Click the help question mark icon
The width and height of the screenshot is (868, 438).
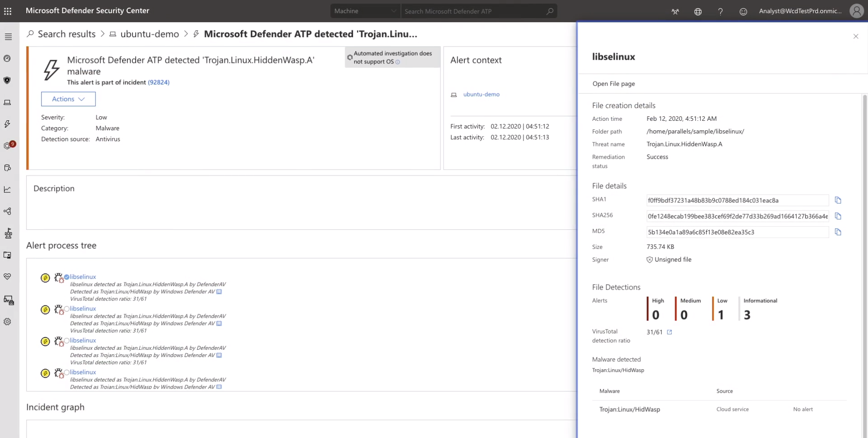(x=720, y=11)
